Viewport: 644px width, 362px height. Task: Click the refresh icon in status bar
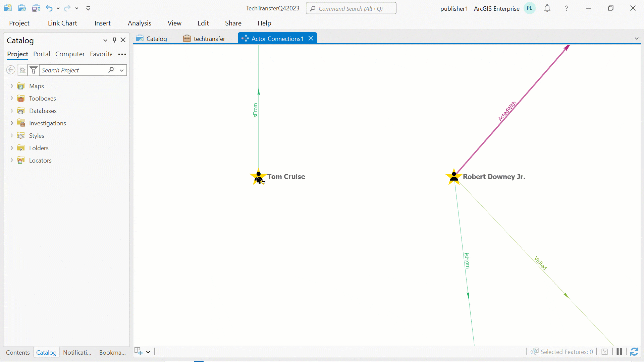tap(634, 352)
